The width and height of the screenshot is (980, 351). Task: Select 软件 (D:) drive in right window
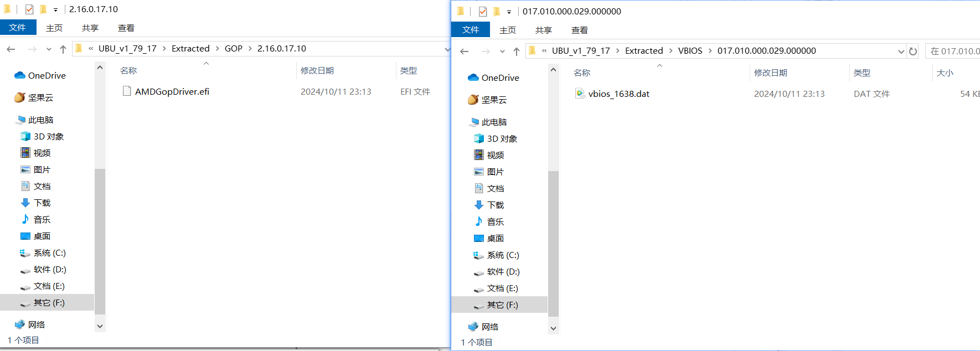click(503, 271)
